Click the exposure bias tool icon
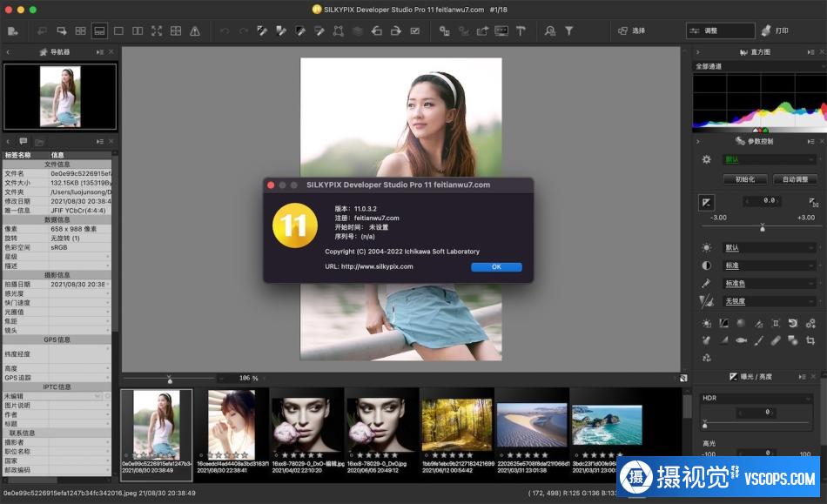Screen dimensions: 827x504 (707, 202)
